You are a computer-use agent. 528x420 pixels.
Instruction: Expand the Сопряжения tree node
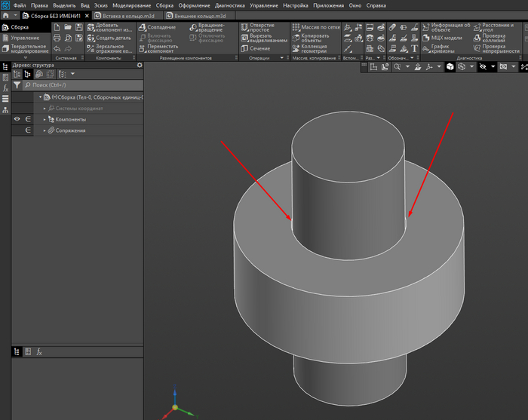coord(45,130)
